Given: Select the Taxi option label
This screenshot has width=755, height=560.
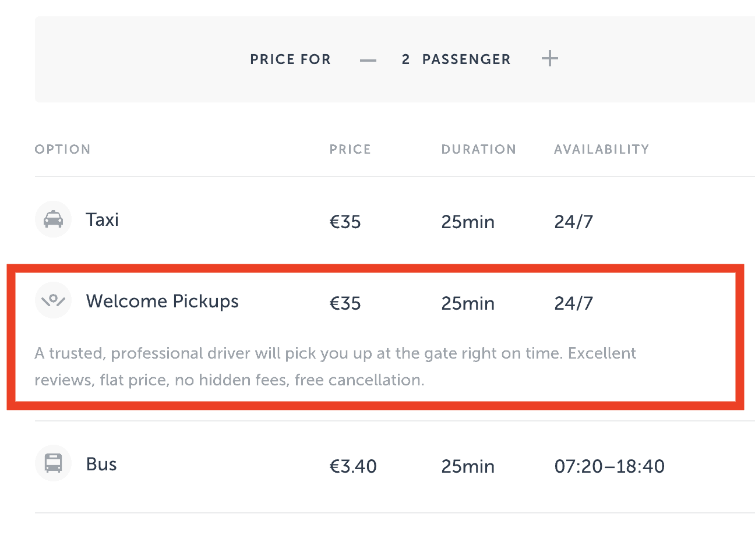Looking at the screenshot, I should pyautogui.click(x=103, y=220).
